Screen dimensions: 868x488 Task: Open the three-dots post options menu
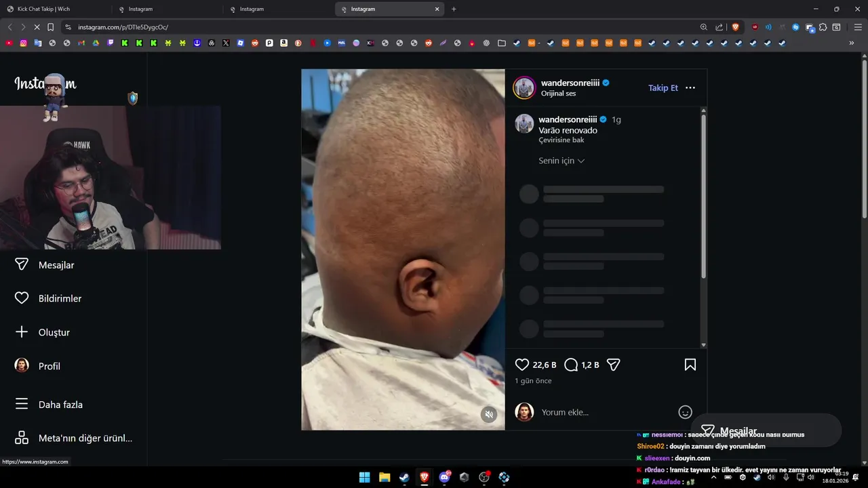690,88
